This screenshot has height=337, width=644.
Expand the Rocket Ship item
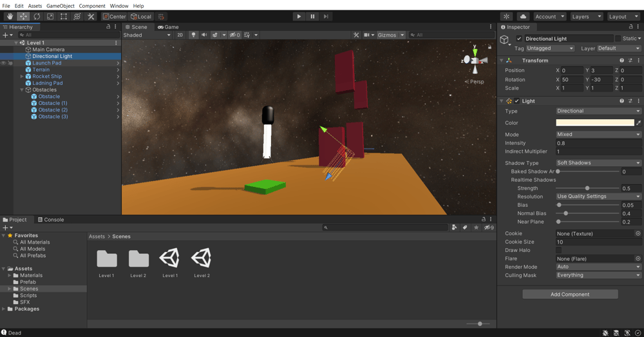pyautogui.click(x=22, y=77)
